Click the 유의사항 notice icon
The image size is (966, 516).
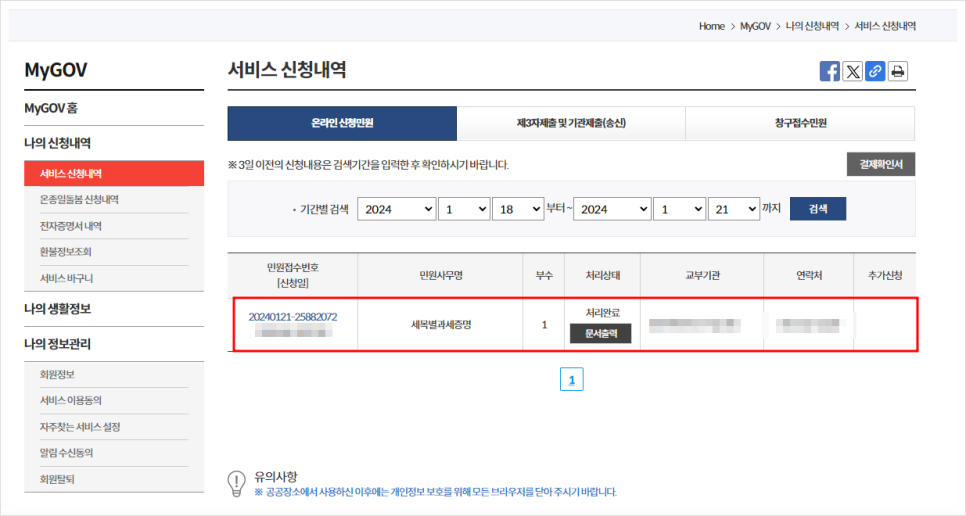pyautogui.click(x=237, y=484)
